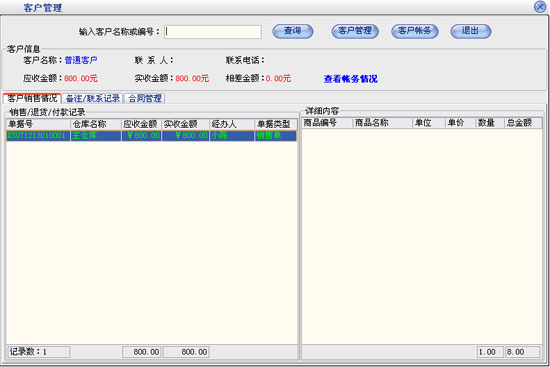Open the 客户帐务 accounts button
550x367 pixels.
415,31
